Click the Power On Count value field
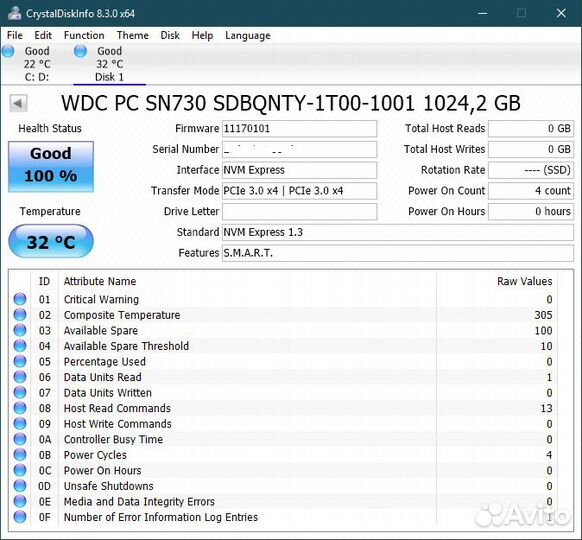Image resolution: width=582 pixels, height=540 pixels. point(531,191)
